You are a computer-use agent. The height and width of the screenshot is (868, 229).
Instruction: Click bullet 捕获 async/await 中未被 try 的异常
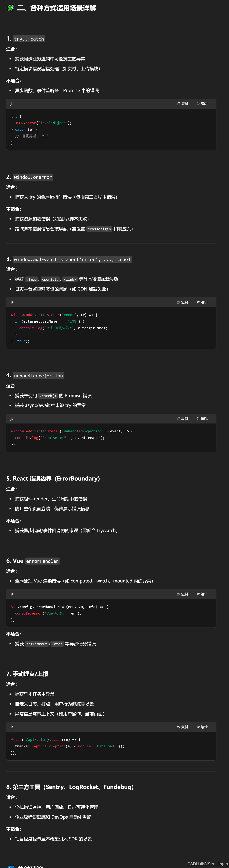(50, 405)
